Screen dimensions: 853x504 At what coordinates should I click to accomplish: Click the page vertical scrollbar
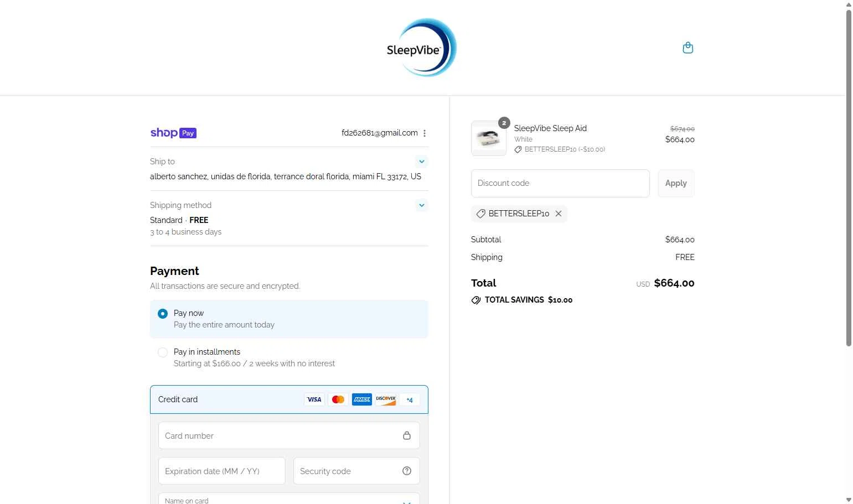point(849,177)
